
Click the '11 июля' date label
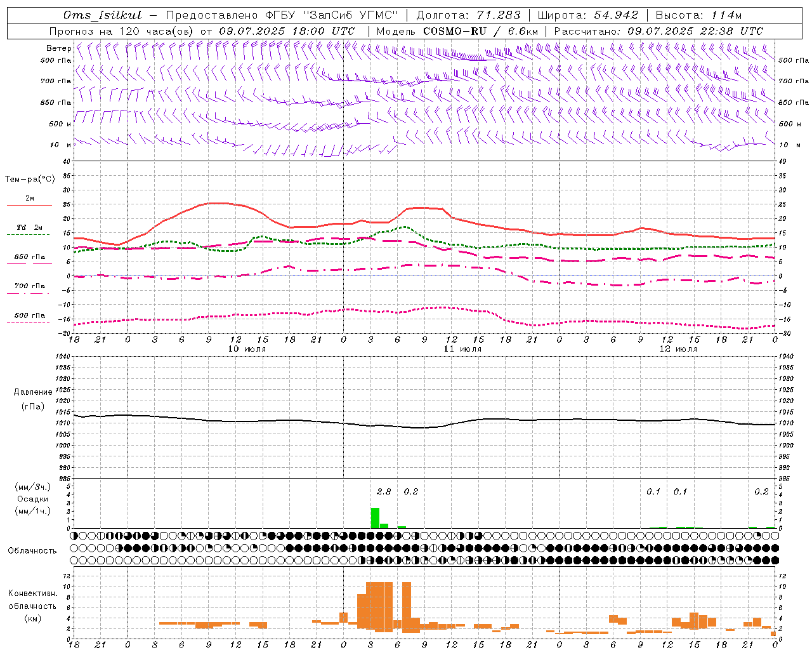point(462,349)
